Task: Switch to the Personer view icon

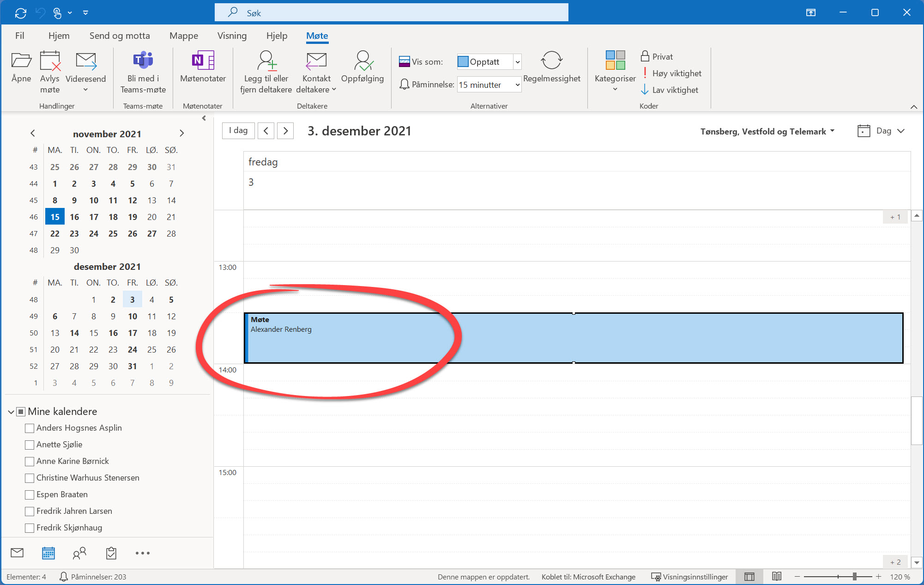Action: pyautogui.click(x=79, y=553)
